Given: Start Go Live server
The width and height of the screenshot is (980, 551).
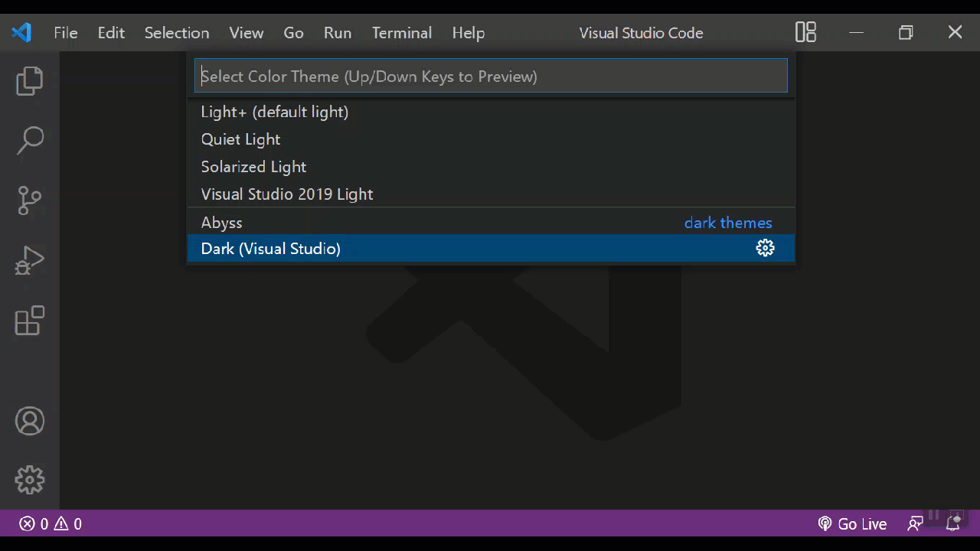Looking at the screenshot, I should [852, 524].
